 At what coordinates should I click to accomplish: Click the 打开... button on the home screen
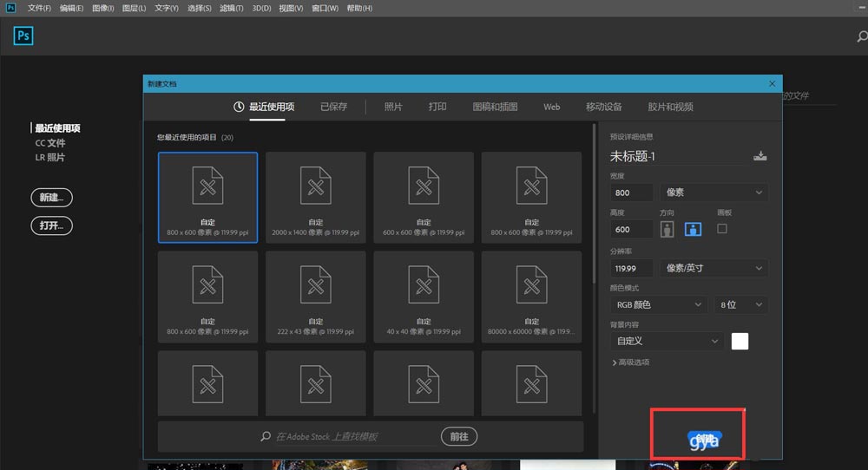click(51, 225)
